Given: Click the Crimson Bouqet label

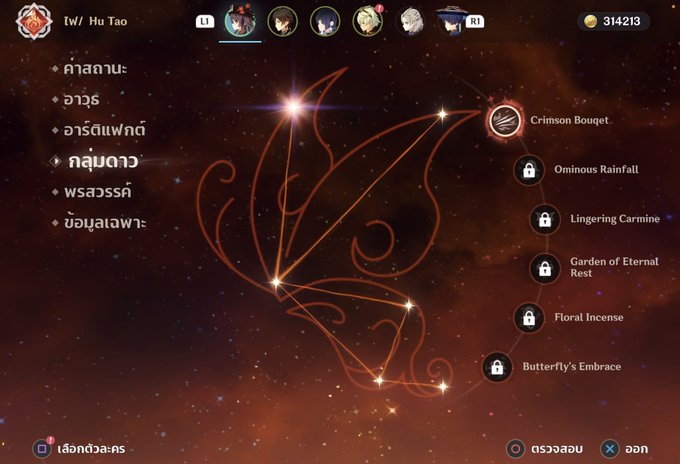Looking at the screenshot, I should click(x=569, y=120).
